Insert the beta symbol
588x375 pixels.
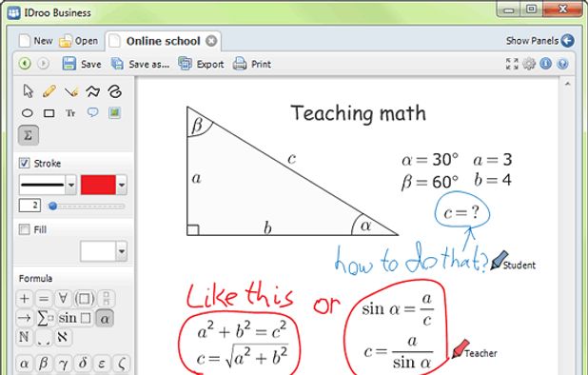(x=44, y=363)
